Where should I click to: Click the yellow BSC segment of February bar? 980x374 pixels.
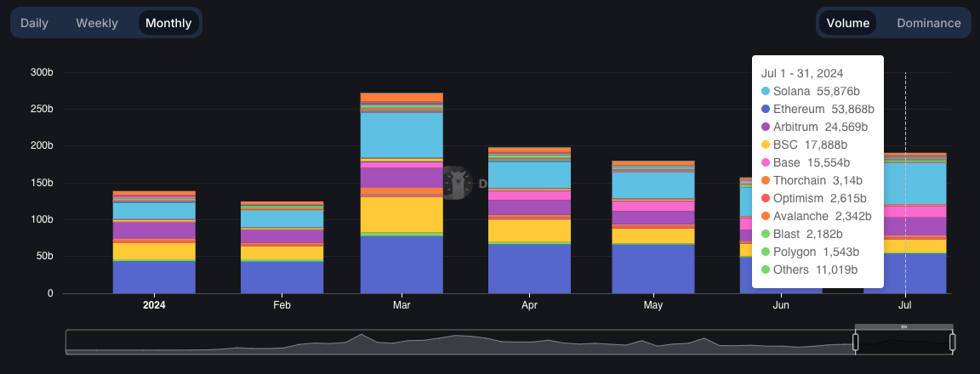[x=282, y=253]
